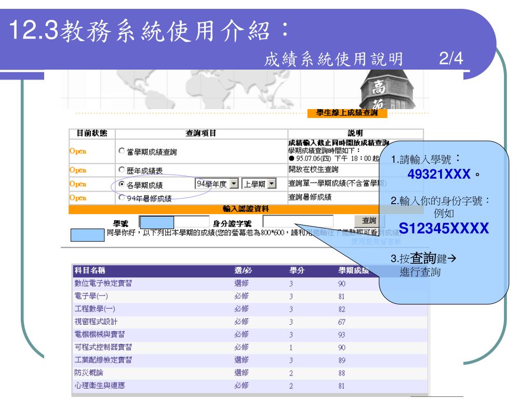532x399 pixels.
Task: Select the 歷年成績表 radio button
Action: tap(122, 169)
